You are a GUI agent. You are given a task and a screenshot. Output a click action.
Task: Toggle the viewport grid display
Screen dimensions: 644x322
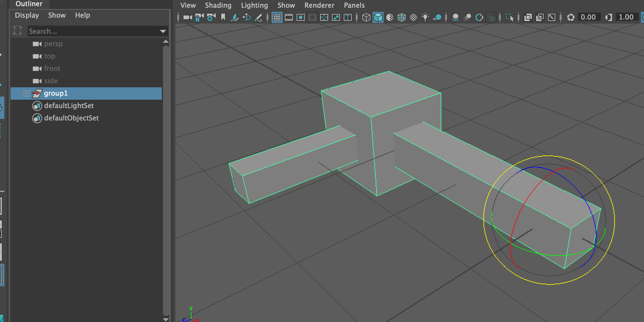[x=277, y=18]
